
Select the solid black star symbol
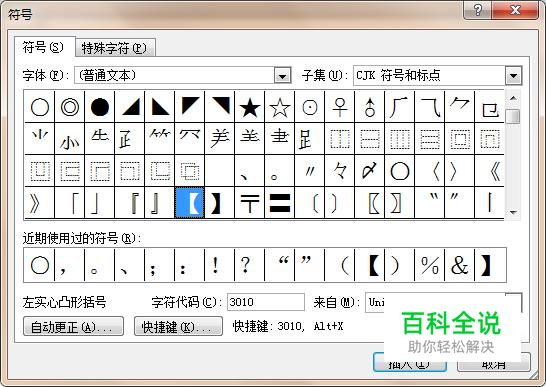pos(250,107)
